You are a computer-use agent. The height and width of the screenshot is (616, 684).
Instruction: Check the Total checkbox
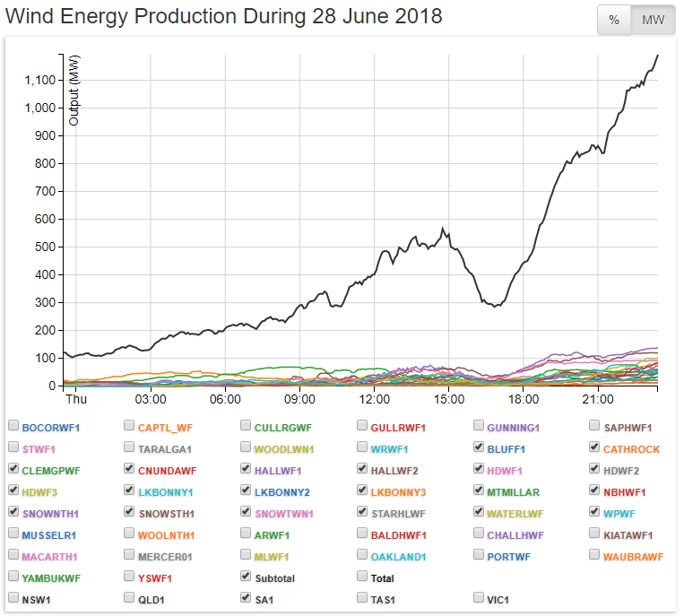(x=363, y=577)
